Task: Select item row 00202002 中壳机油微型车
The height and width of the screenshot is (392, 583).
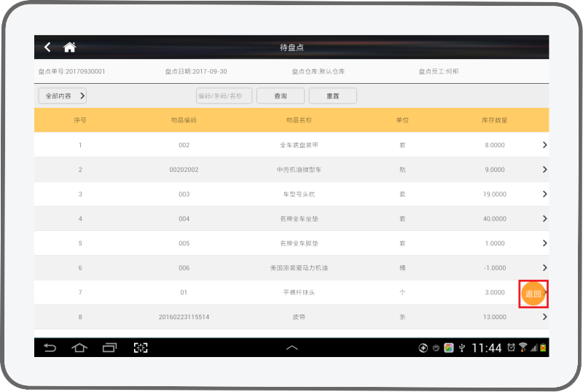Action: pyautogui.click(x=291, y=170)
